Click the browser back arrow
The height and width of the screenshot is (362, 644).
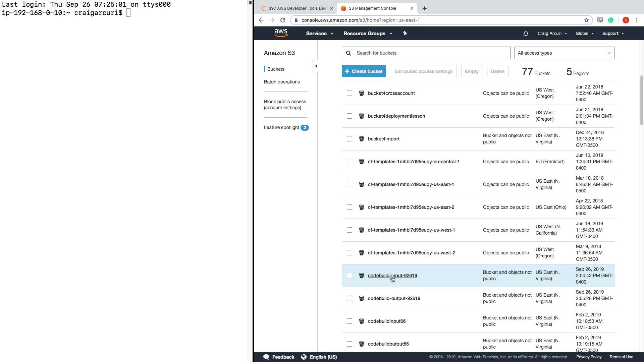[x=261, y=20]
